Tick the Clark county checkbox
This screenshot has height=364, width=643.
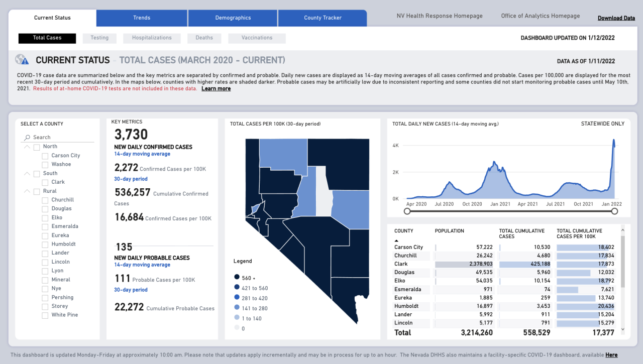(45, 182)
